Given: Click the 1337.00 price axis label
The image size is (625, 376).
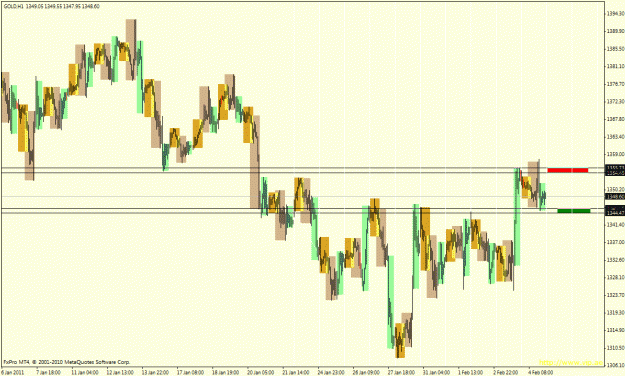Looking at the screenshot, I should point(616,242).
